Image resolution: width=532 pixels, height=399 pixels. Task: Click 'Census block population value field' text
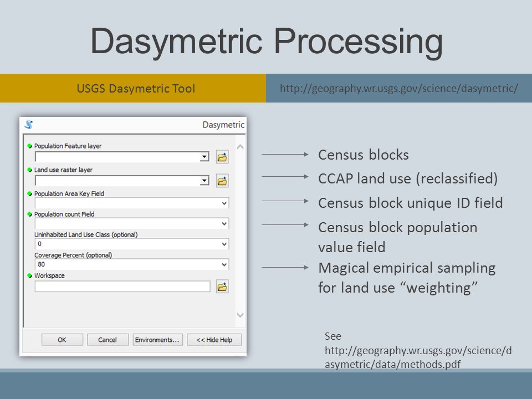[398, 237]
